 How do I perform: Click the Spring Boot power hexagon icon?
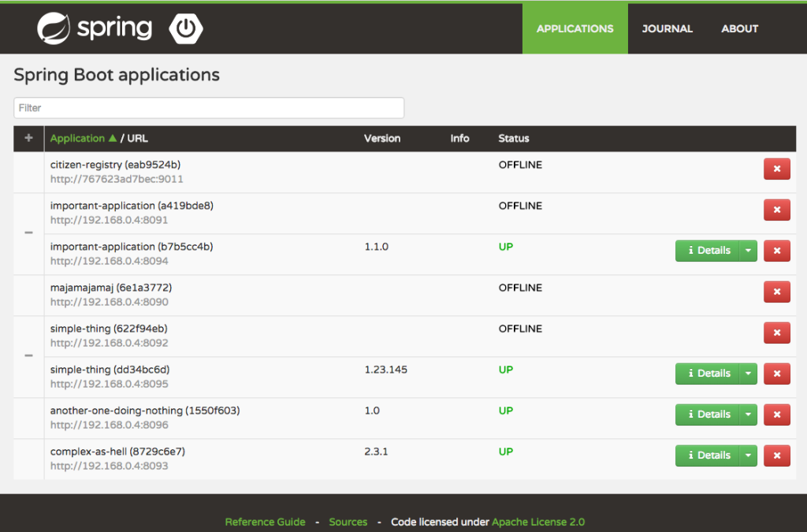[x=185, y=28]
